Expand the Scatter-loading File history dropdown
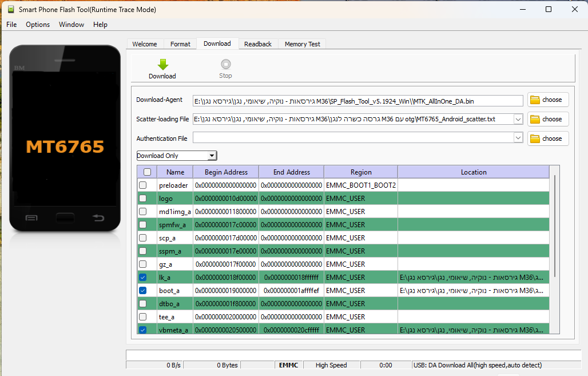The height and width of the screenshot is (376, 588). click(518, 119)
